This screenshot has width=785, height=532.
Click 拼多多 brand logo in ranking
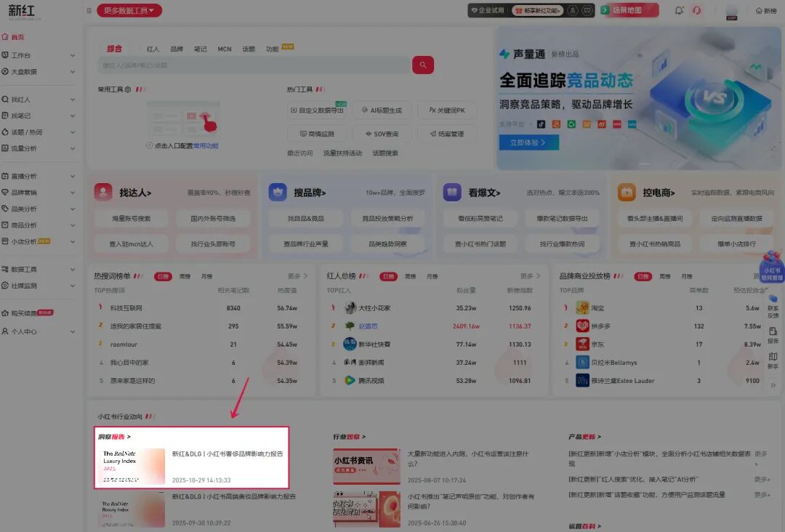[582, 326]
